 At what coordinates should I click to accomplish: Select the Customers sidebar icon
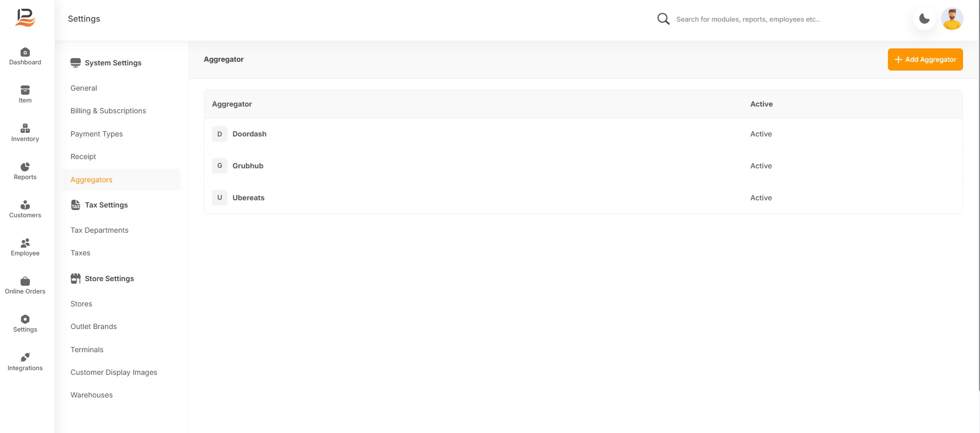pos(25,205)
